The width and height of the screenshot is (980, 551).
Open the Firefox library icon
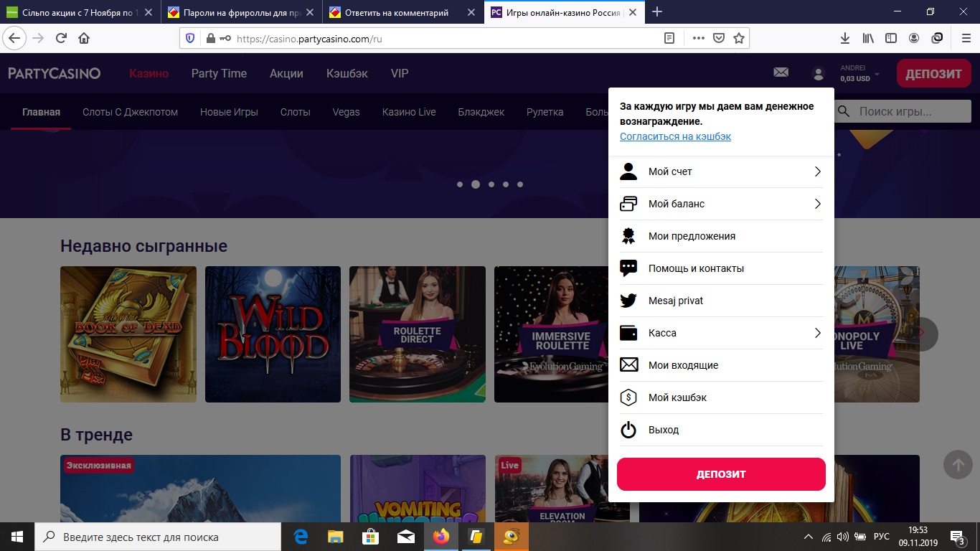pos(868,38)
